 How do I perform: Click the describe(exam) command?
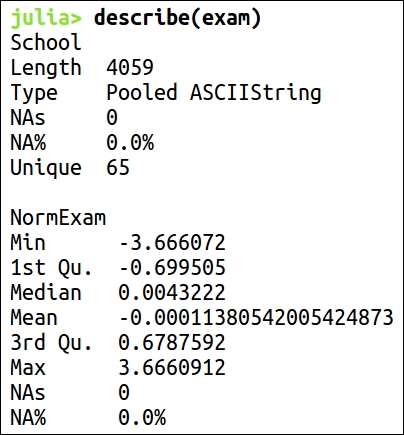point(177,18)
